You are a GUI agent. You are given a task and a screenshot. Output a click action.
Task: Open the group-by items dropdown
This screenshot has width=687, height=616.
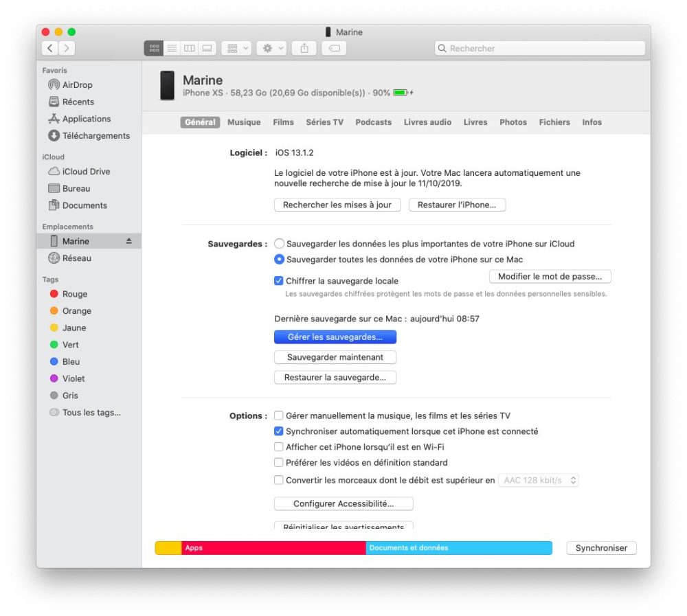(x=236, y=48)
